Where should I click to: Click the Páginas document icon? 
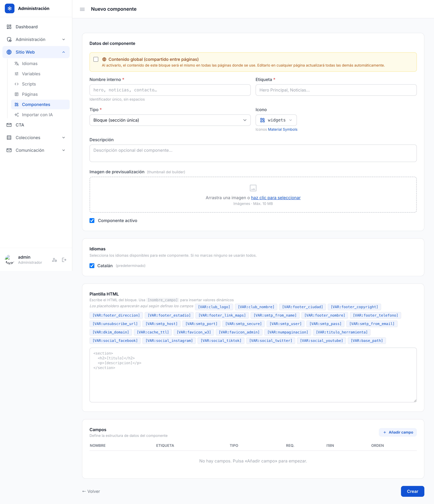[17, 94]
